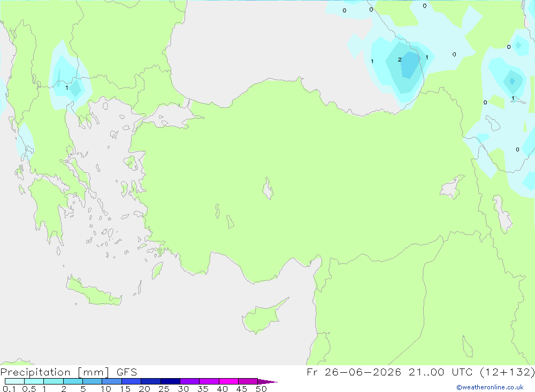
Task: Click the legend label "25"
Action: click(x=164, y=389)
